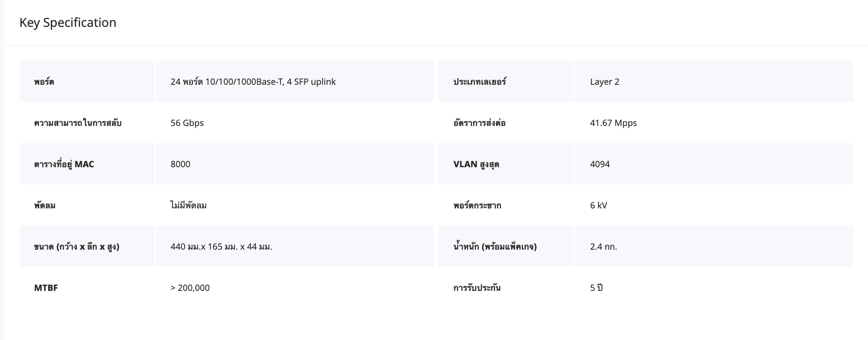Click the 440 มม. dimensions value
868x340 pixels.
[x=221, y=246]
